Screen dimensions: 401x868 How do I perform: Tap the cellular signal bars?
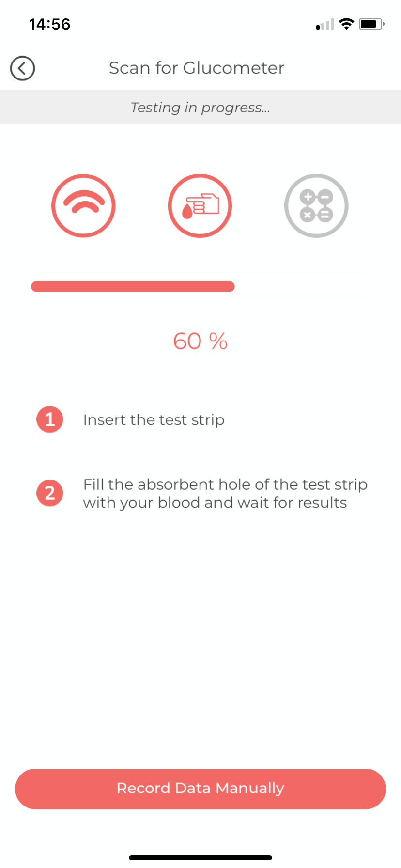pos(325,24)
